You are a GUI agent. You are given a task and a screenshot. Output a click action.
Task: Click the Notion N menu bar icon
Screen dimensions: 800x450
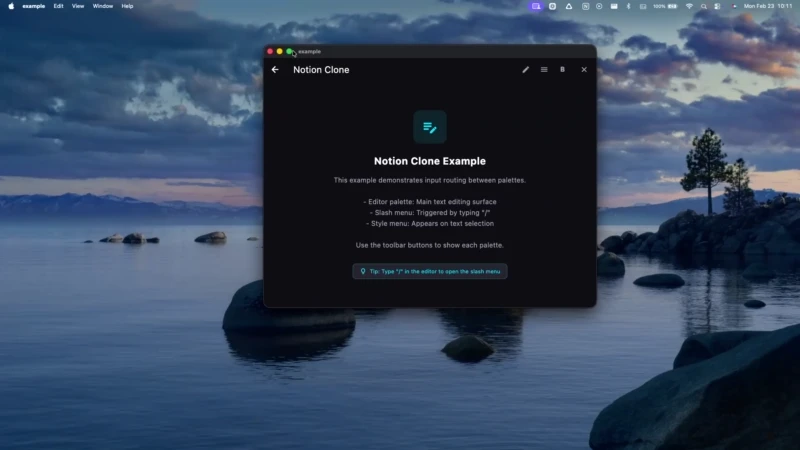point(585,6)
